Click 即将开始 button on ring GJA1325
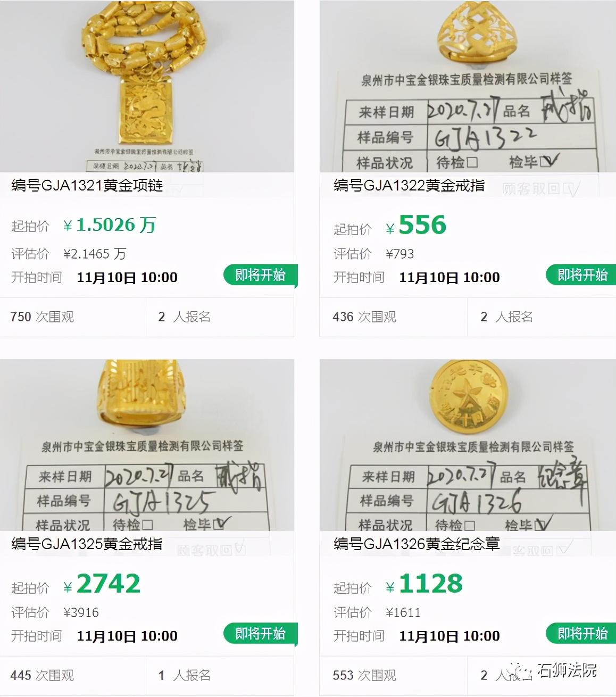This screenshot has height=697, width=616. click(260, 634)
